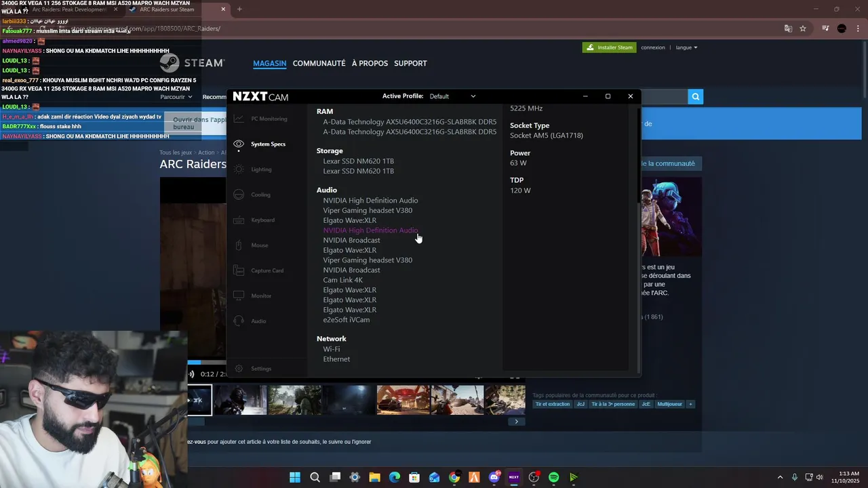Advance the screenshot carousel with next arrow
This screenshot has height=488, width=868.
pos(516,422)
